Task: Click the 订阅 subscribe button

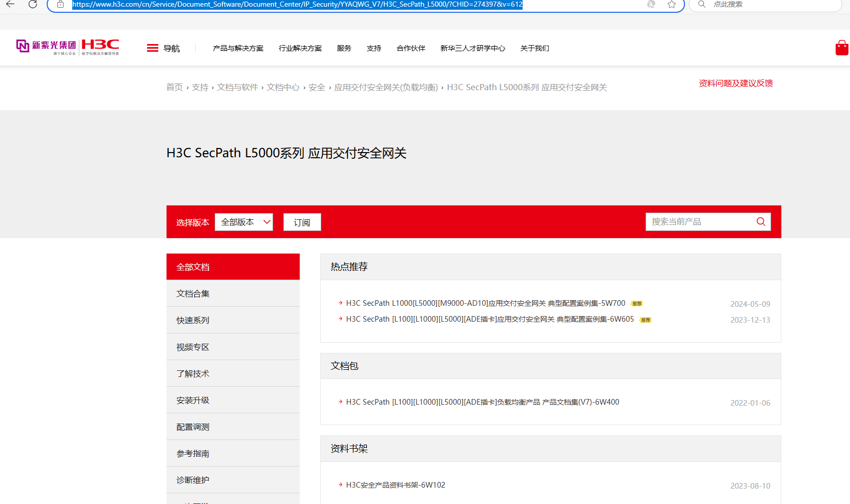Action: [x=302, y=222]
